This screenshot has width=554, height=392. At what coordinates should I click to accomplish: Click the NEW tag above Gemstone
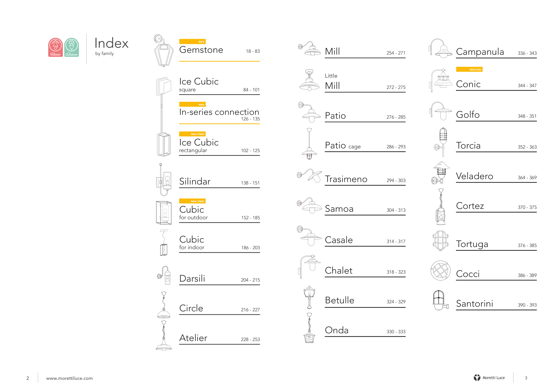pos(192,41)
